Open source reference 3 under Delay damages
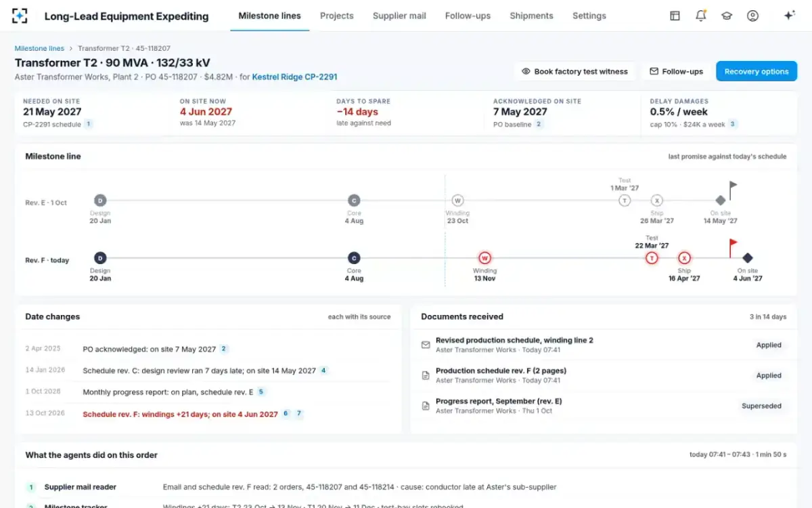Viewport: 812px width, 508px height. [733, 124]
